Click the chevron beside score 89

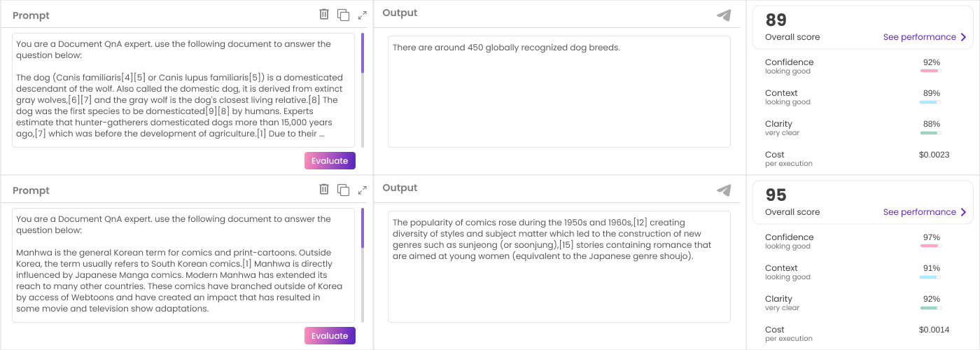coord(963,37)
